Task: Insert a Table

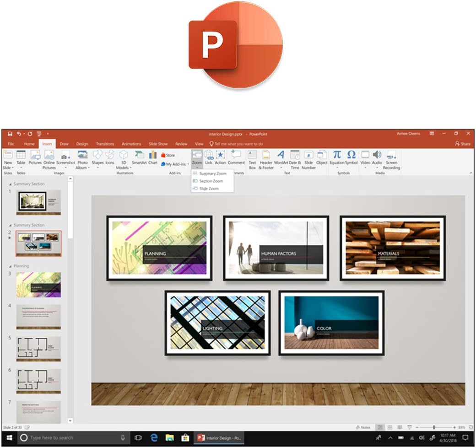Action: tap(20, 160)
